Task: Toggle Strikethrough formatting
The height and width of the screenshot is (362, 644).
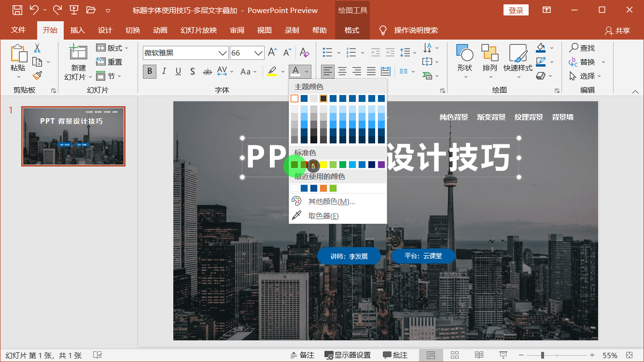Action: click(207, 71)
